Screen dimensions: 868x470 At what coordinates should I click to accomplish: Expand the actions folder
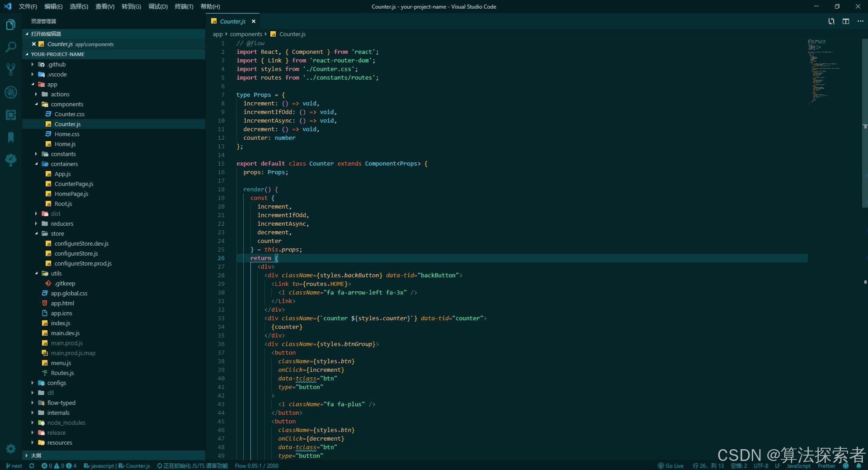click(113, 94)
